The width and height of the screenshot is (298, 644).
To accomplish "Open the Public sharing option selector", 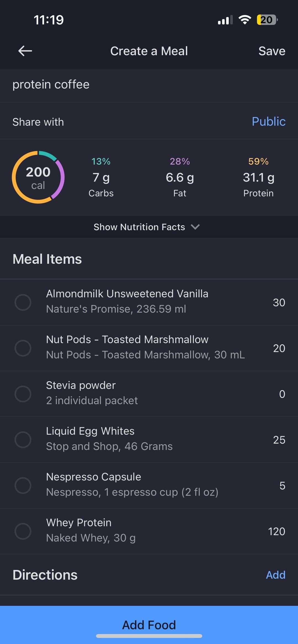I will tap(268, 122).
